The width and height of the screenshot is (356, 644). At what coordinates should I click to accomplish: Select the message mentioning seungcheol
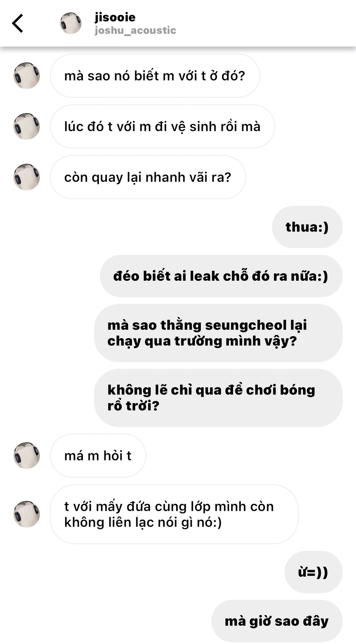[x=218, y=333]
